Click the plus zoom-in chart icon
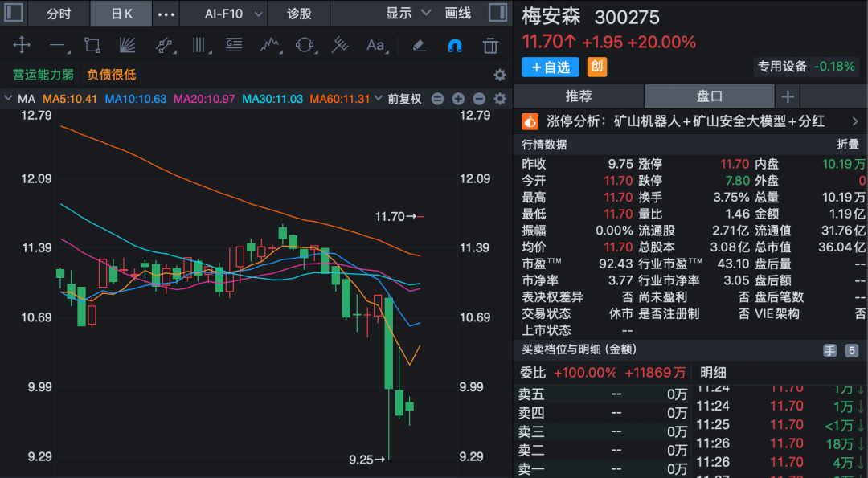 [458, 99]
